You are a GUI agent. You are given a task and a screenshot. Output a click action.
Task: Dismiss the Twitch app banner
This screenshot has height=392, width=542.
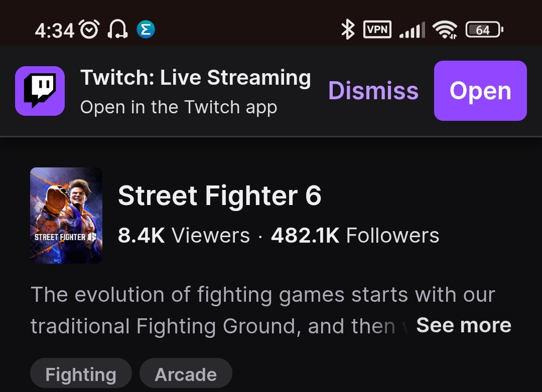point(373,91)
